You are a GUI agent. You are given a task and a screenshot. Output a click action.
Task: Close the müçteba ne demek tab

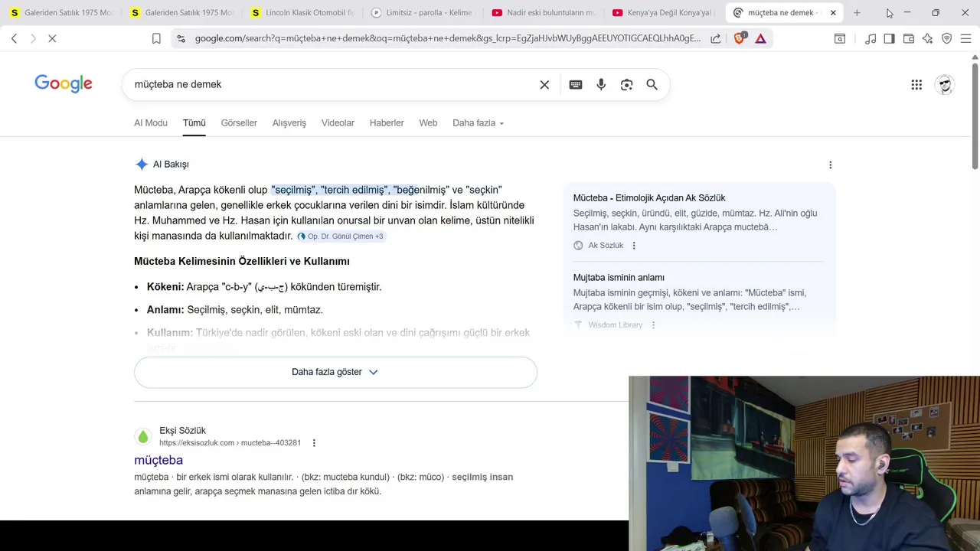pos(833,13)
